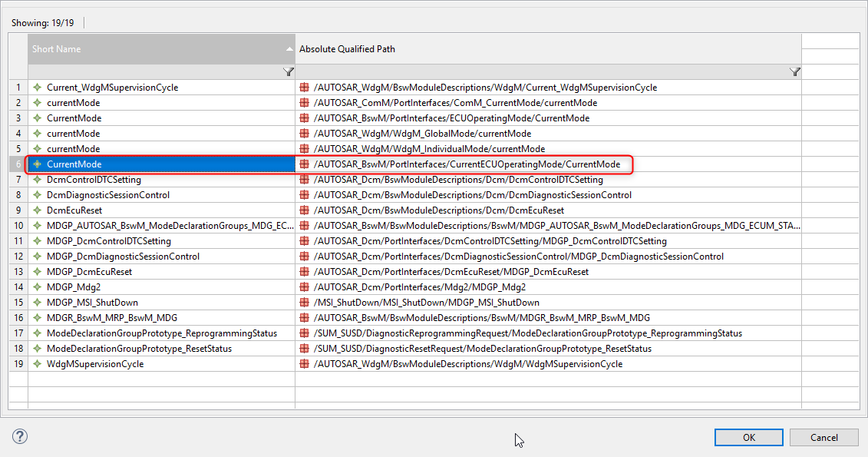The image size is (868, 457).
Task: Click the red grid icon of MDGR_BswM_MRP_BswM_MDG path
Action: 304,318
